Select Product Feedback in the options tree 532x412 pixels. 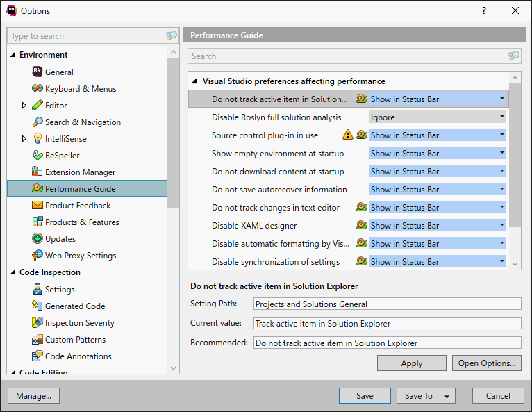tap(78, 206)
